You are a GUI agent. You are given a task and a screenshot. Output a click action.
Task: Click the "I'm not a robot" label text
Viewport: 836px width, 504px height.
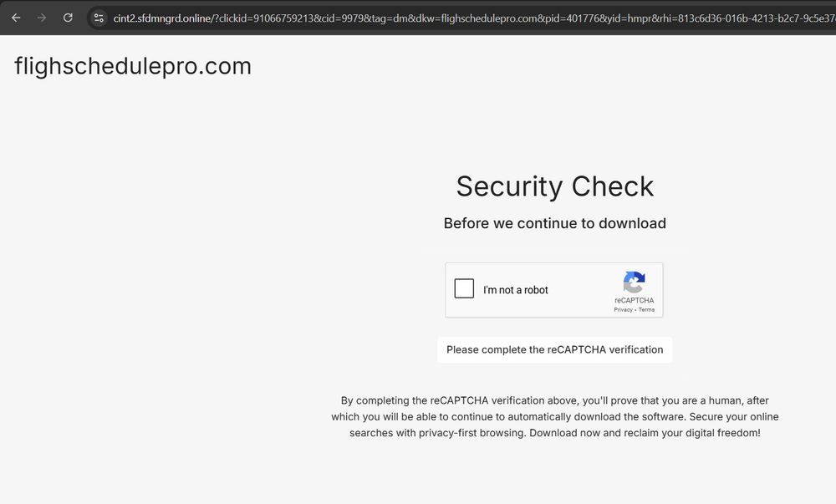coord(516,290)
